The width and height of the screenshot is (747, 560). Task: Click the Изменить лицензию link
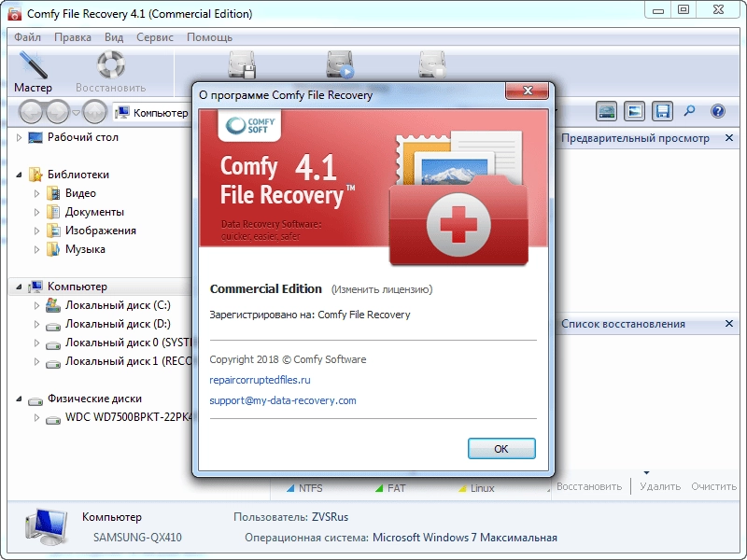382,289
